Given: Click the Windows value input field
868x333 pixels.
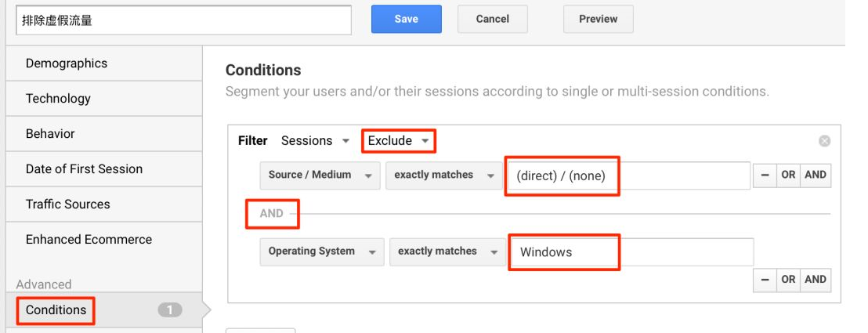Looking at the screenshot, I should 630,252.
